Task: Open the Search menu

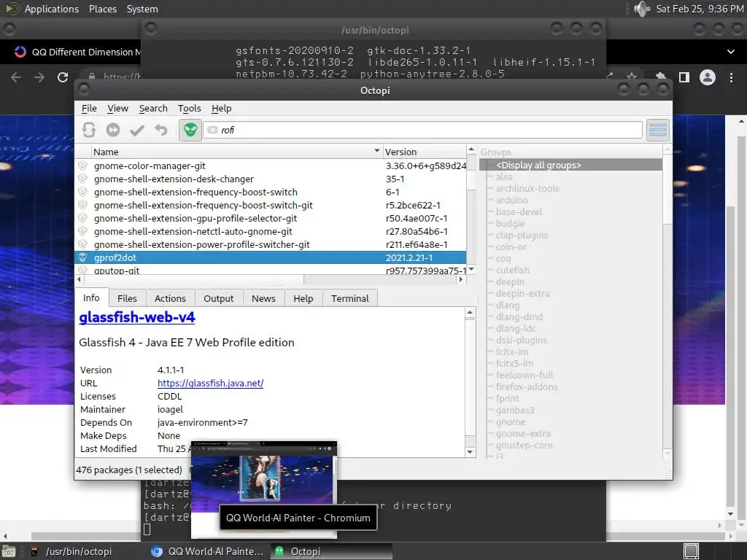Action: [x=153, y=109]
